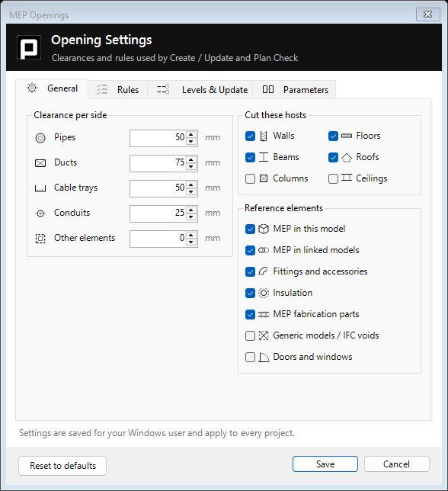Click the Parameters tab icon
Screen dimensions: 448x491
268,89
